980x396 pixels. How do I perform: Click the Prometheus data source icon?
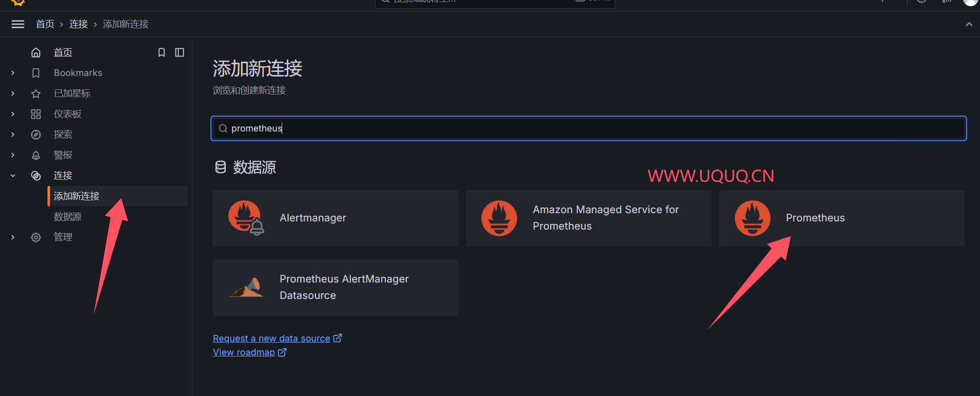click(752, 218)
